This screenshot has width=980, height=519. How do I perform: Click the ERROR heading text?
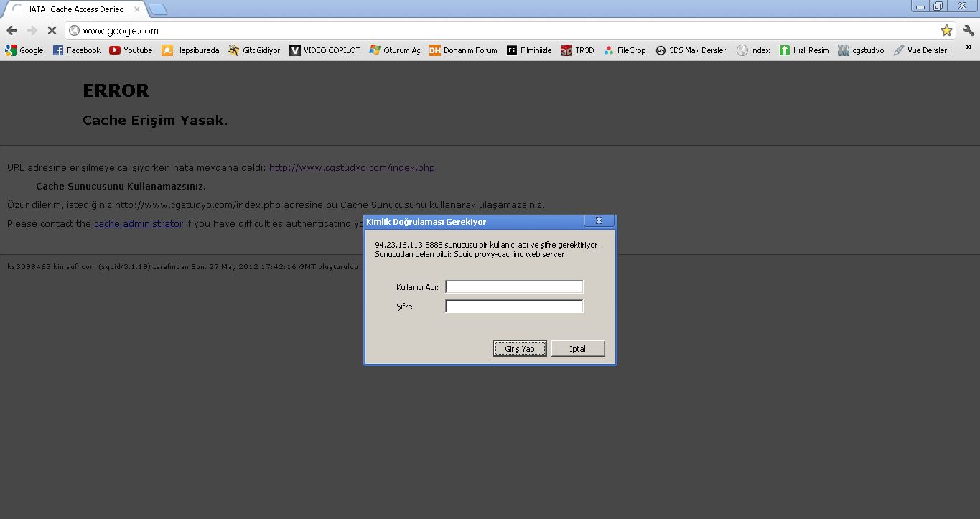click(x=116, y=90)
